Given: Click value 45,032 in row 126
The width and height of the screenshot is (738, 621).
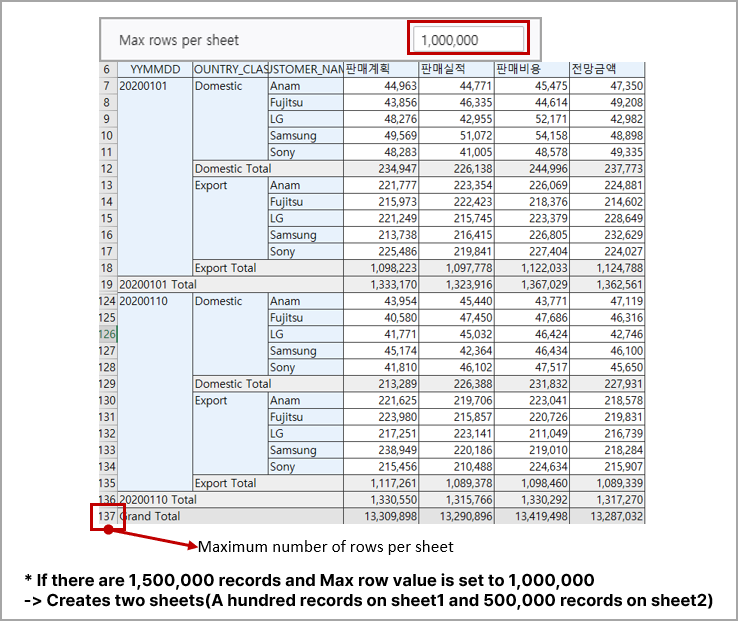Looking at the screenshot, I should [x=456, y=334].
